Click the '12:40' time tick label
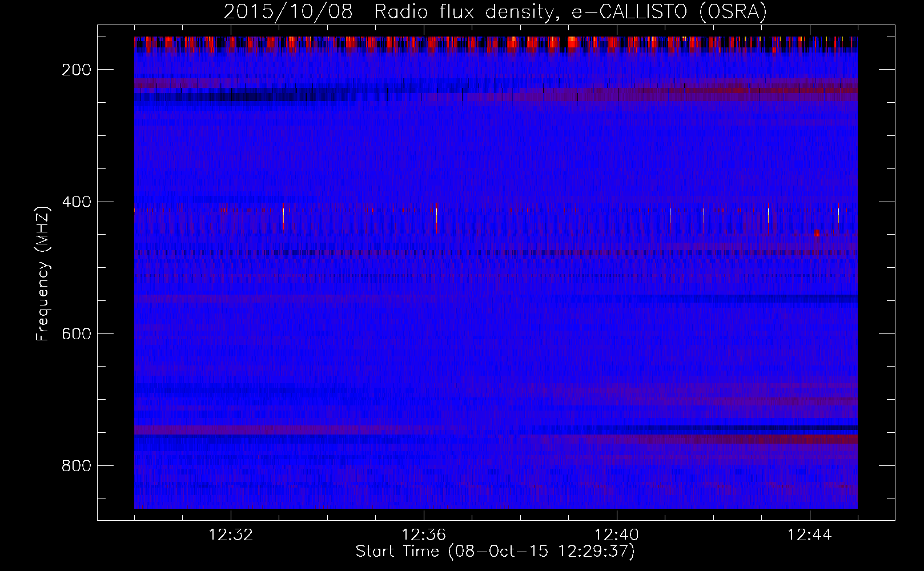The image size is (924, 571). [x=617, y=535]
